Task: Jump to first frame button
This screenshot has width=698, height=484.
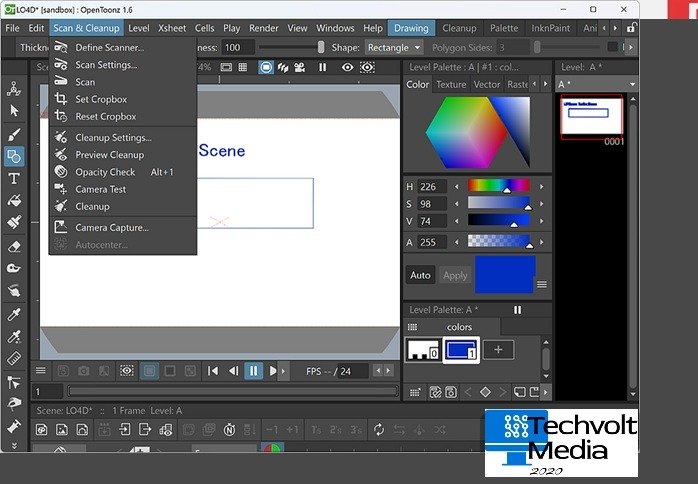Action: (x=213, y=371)
